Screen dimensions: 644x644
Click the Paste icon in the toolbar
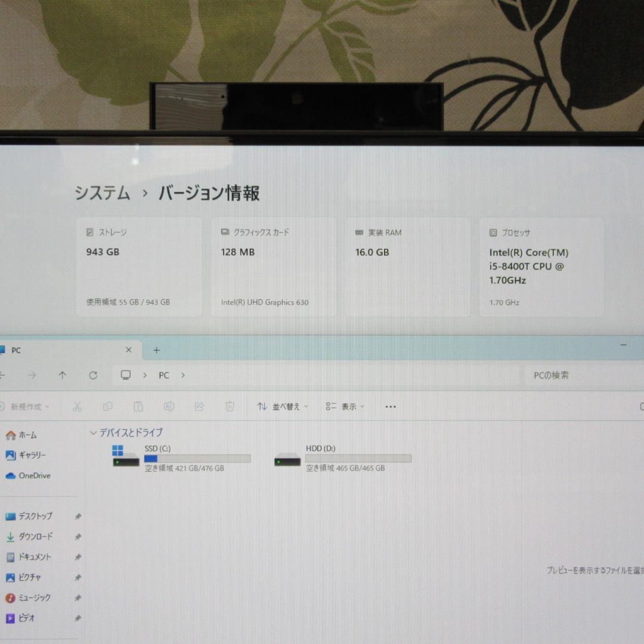[138, 406]
